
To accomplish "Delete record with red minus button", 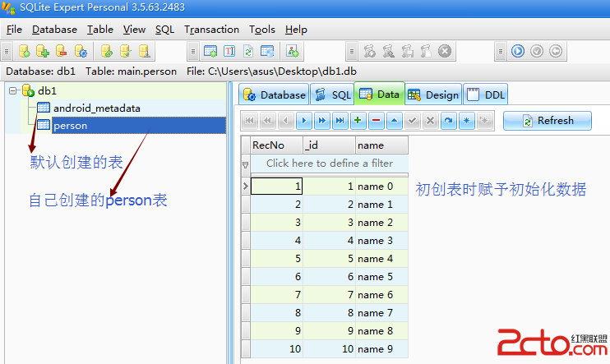I will (376, 121).
